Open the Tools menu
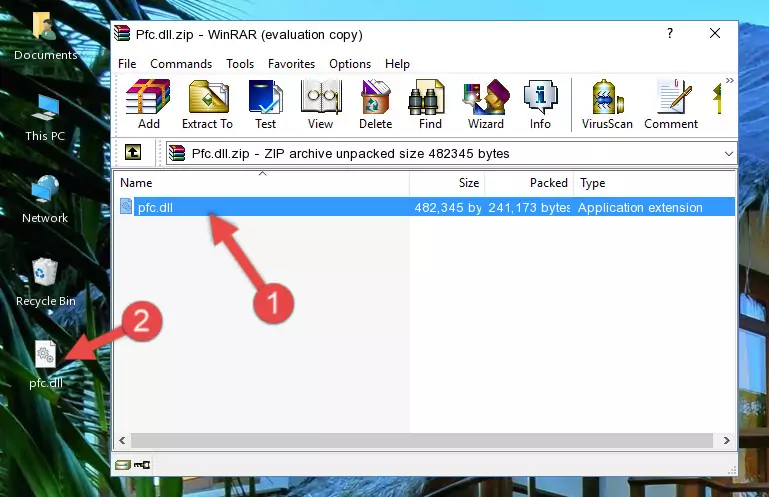This screenshot has height=497, width=769. pos(240,64)
